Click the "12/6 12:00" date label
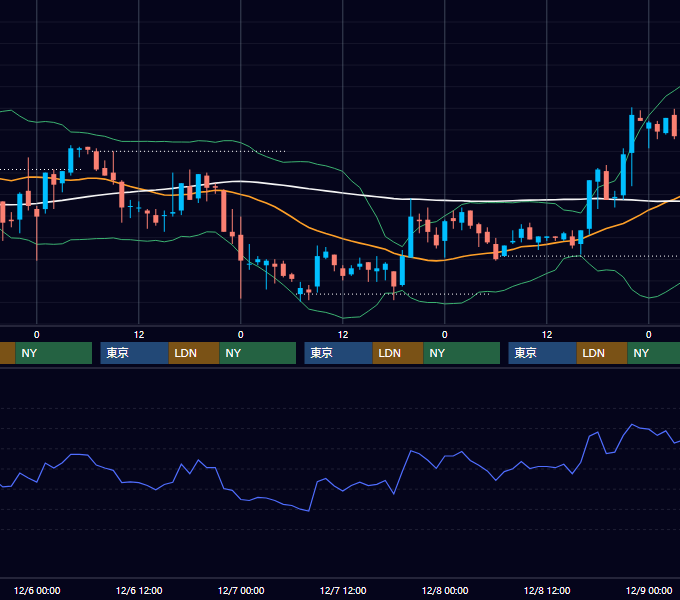 click(139, 590)
